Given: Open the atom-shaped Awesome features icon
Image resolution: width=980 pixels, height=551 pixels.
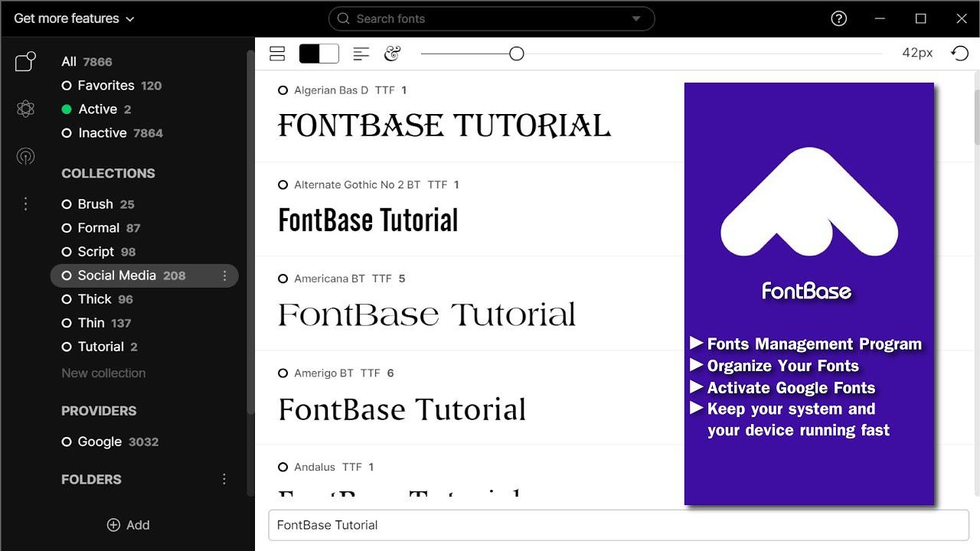Looking at the screenshot, I should tap(25, 109).
